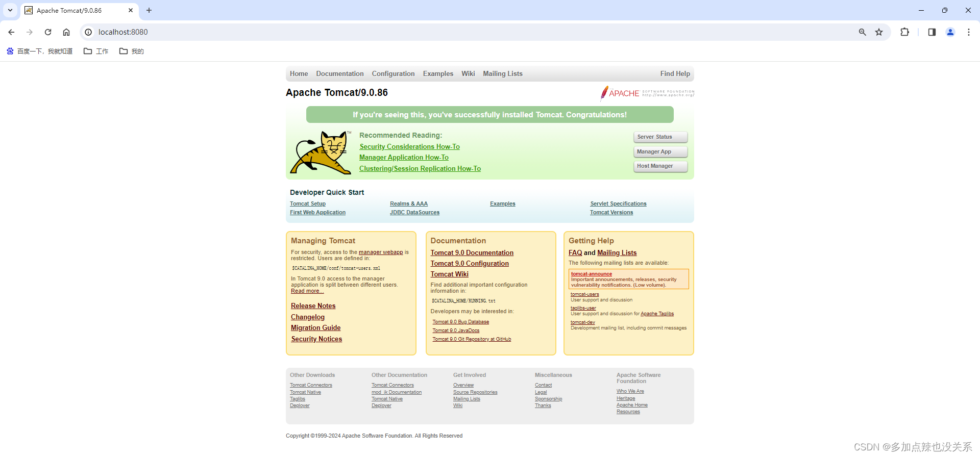Open the tab search dropdown arrow
Viewport: 980px width, 457px height.
[x=10, y=10]
